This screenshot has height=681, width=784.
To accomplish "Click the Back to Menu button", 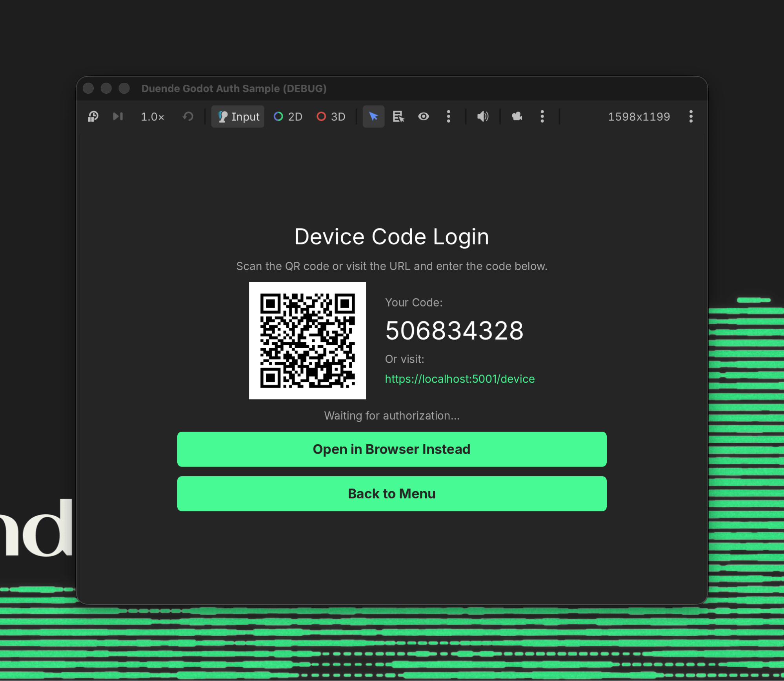I will tap(392, 494).
